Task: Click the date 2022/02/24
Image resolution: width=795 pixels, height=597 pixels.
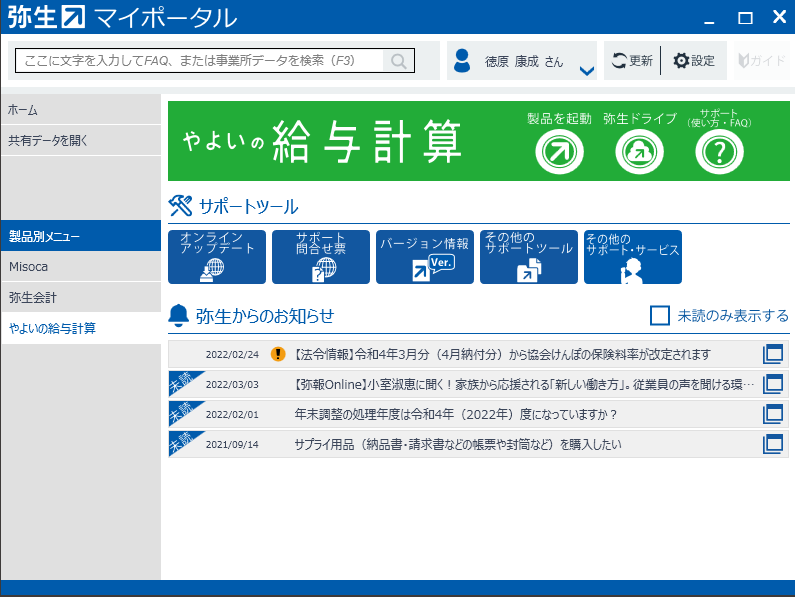Action: (x=232, y=355)
